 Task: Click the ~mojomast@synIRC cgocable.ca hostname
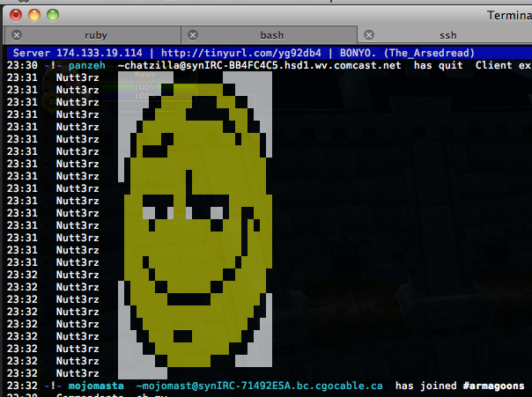[260, 386]
